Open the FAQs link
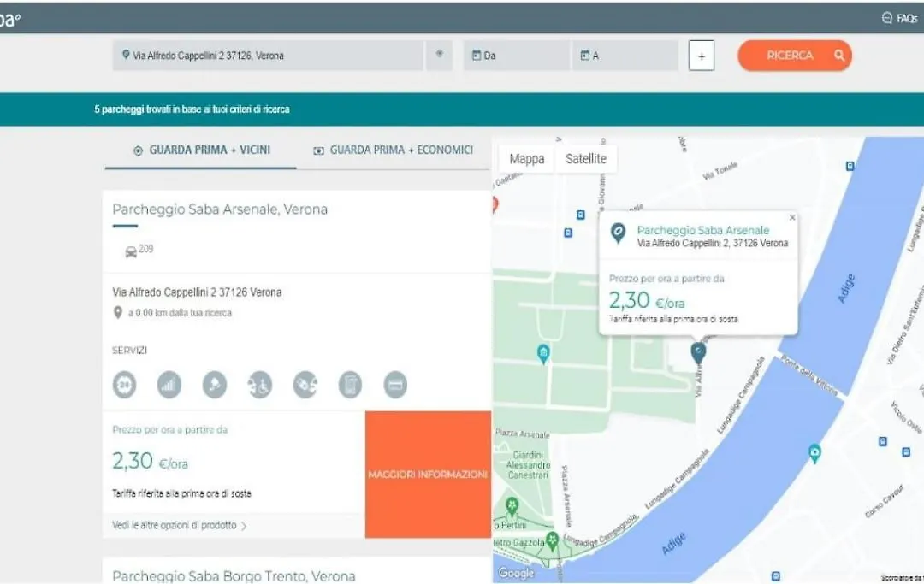This screenshot has height=584, width=924. [x=907, y=18]
